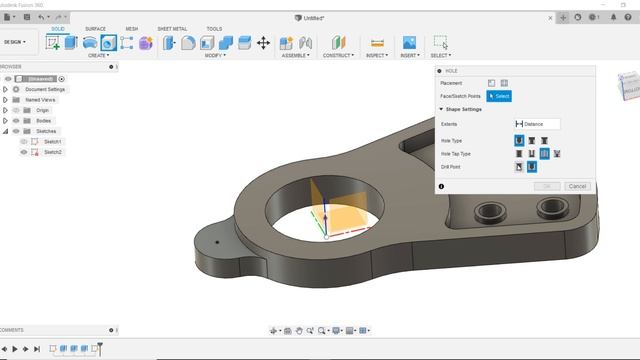
Task: Select the flat Drill Point option
Action: pos(519,167)
